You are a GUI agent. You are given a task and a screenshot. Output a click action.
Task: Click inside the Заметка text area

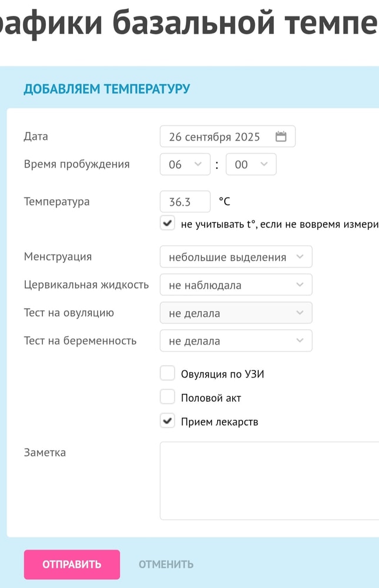(x=269, y=480)
